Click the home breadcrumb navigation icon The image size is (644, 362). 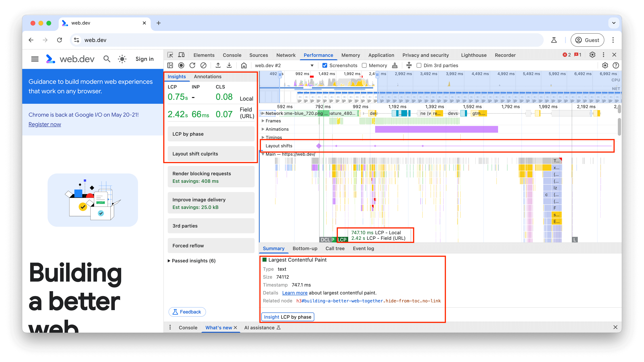[x=243, y=65]
